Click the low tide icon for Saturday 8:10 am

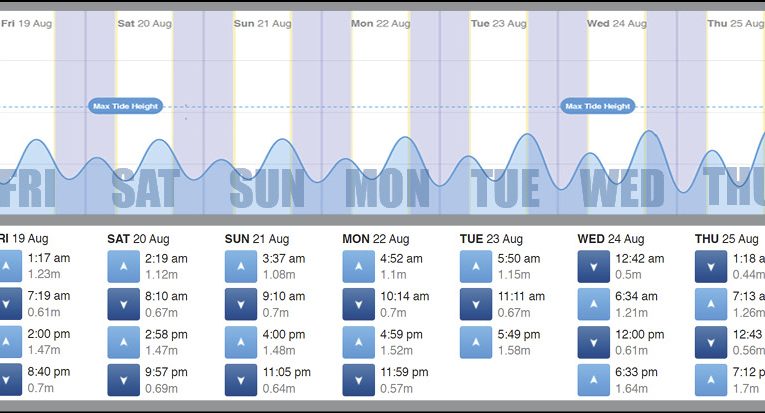pos(124,304)
